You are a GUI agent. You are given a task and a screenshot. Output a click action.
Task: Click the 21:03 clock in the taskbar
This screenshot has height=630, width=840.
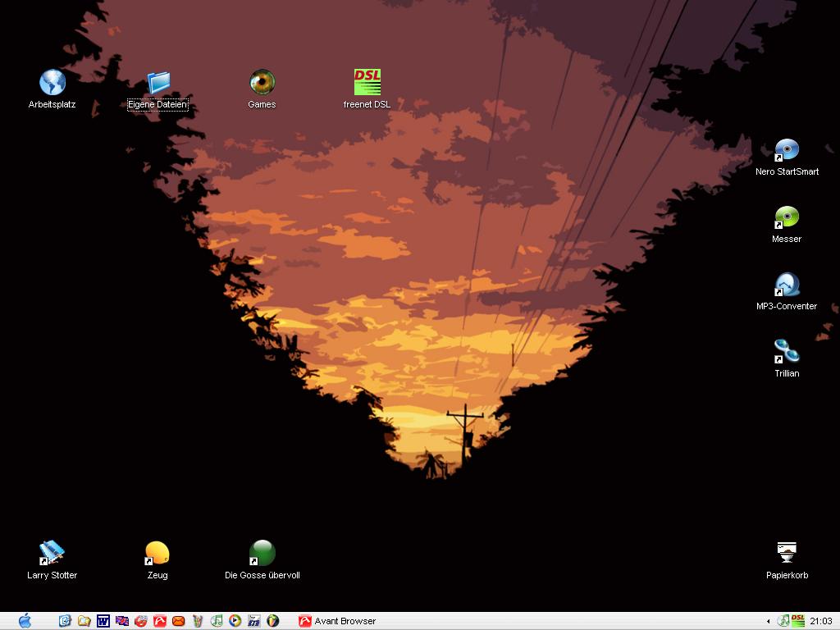(x=820, y=621)
